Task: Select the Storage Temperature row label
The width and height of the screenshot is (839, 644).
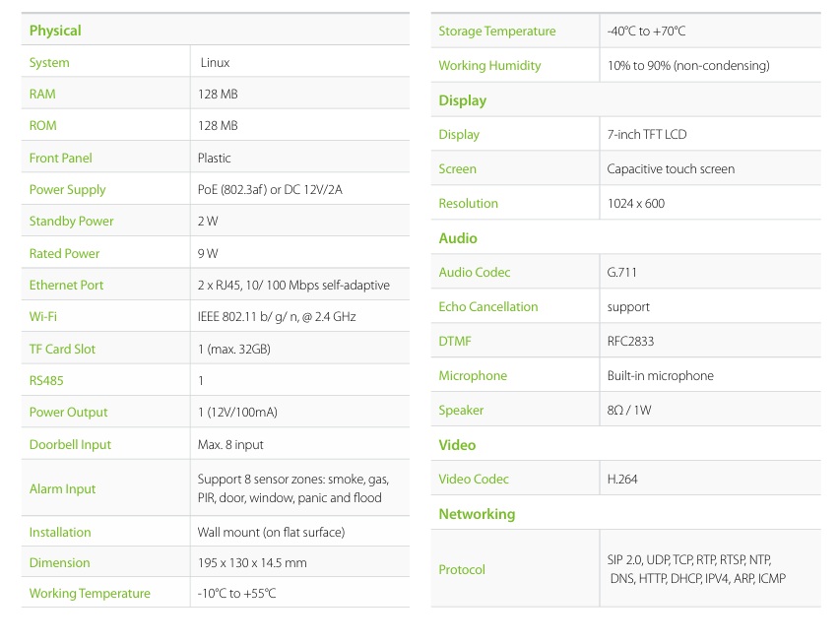Action: 496,32
